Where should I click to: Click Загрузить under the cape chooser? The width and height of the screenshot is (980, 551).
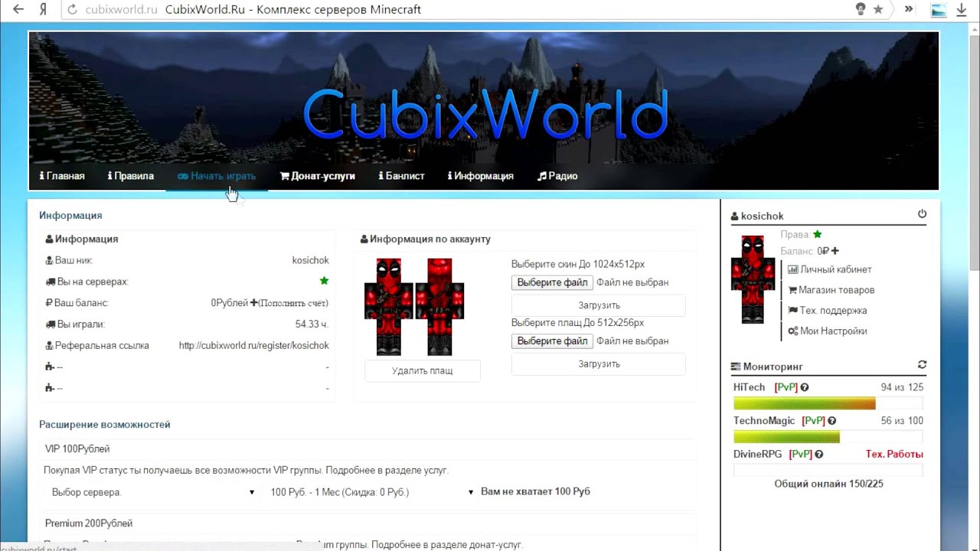click(599, 364)
